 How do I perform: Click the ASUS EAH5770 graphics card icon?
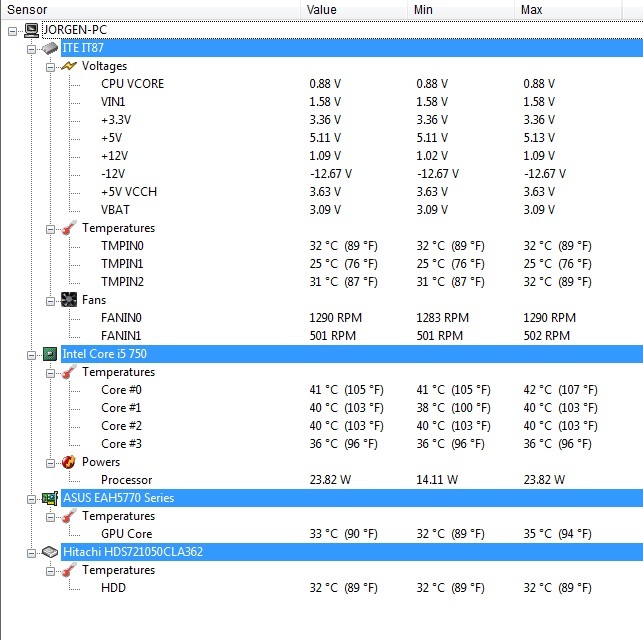[50, 498]
